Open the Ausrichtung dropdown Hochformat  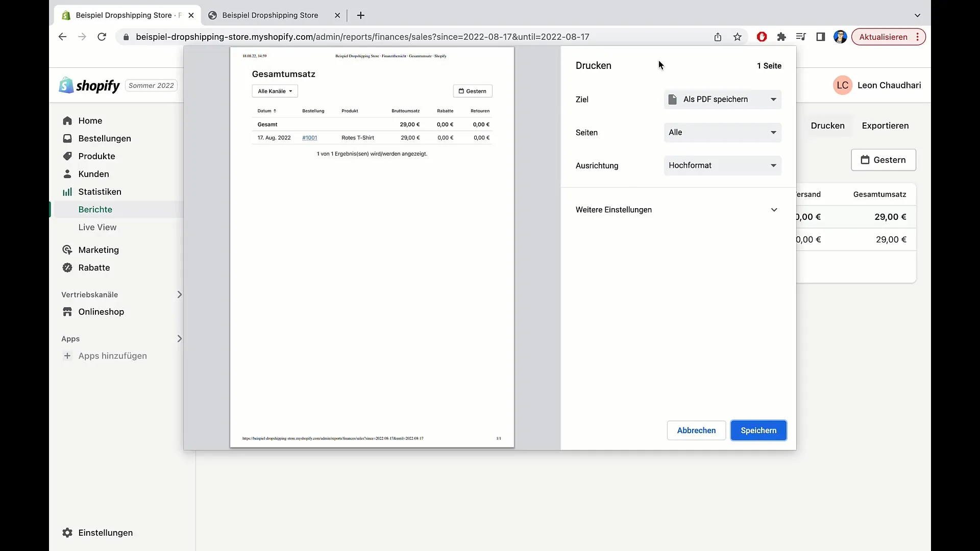tap(722, 165)
